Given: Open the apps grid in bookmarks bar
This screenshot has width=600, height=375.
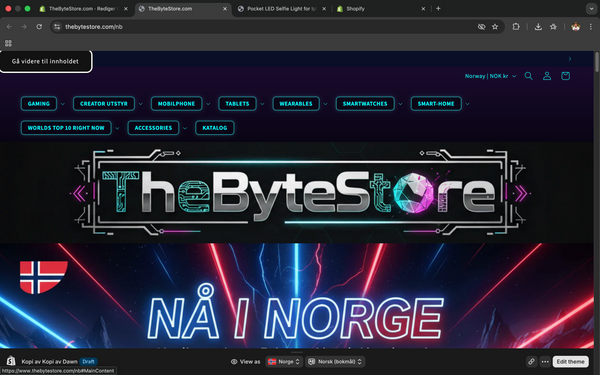Looking at the screenshot, I should click(x=8, y=43).
